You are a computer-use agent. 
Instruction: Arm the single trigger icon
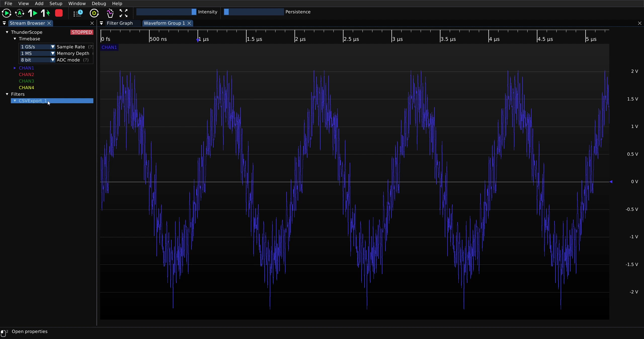(x=32, y=13)
